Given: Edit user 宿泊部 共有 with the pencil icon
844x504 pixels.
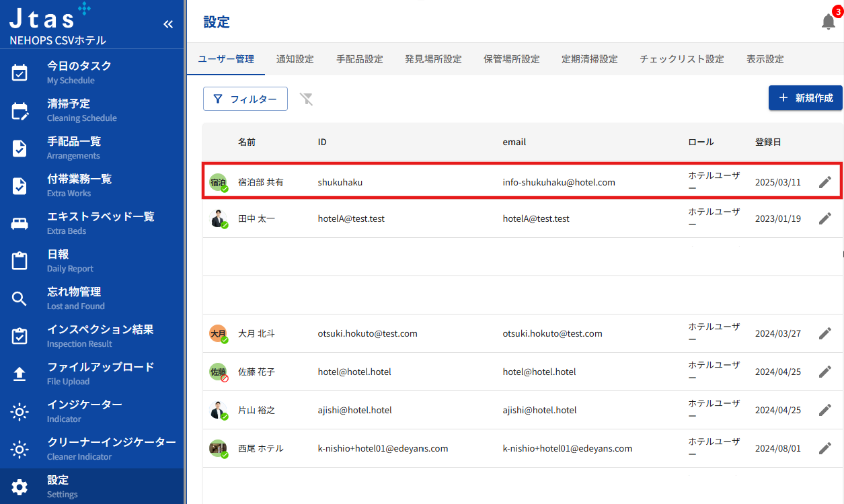Looking at the screenshot, I should point(825,182).
